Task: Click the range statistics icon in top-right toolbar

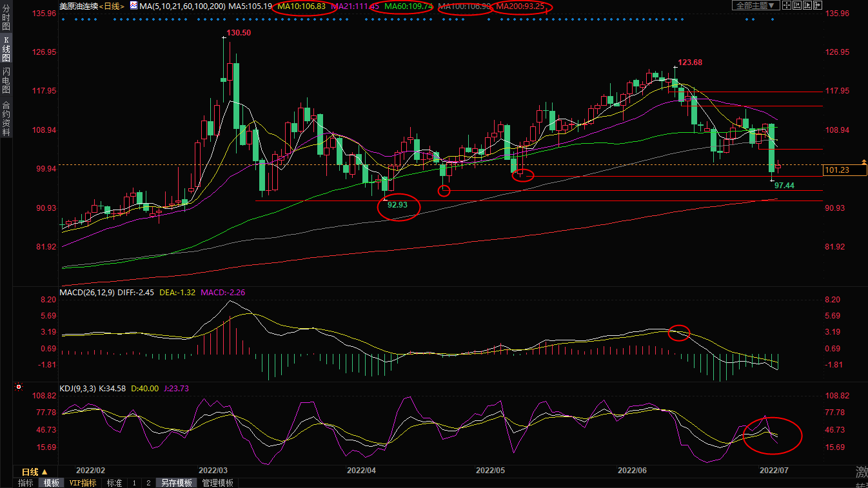Action: coord(798,6)
